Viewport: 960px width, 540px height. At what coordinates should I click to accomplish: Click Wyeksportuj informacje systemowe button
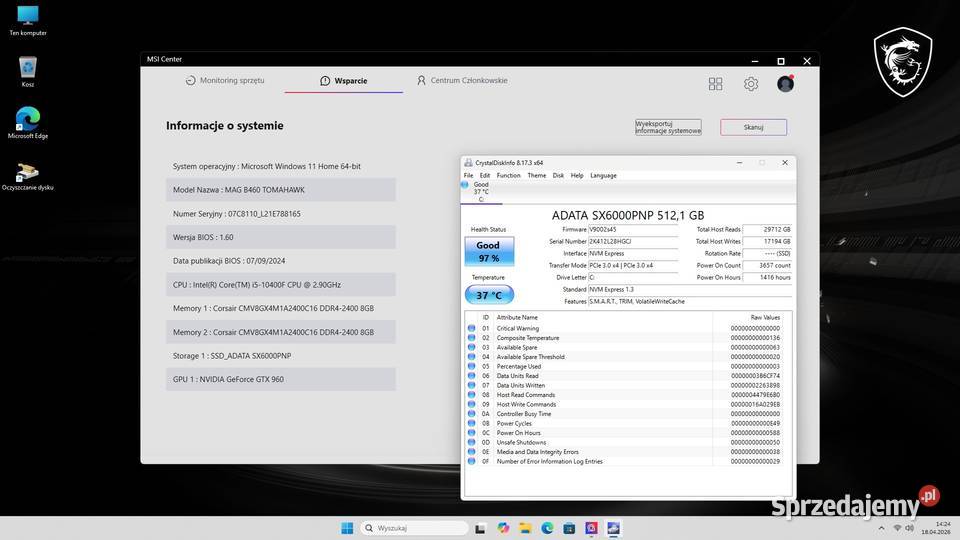tap(668, 128)
